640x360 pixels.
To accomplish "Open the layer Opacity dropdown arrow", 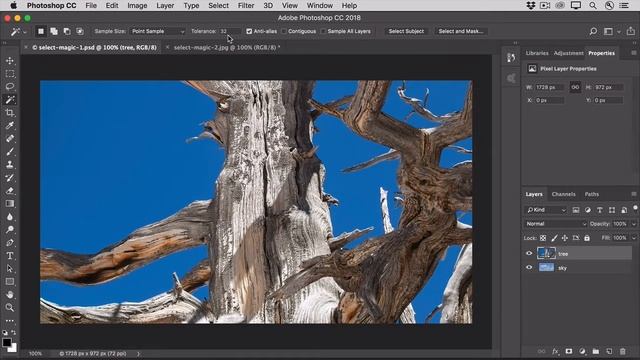I will pyautogui.click(x=633, y=224).
